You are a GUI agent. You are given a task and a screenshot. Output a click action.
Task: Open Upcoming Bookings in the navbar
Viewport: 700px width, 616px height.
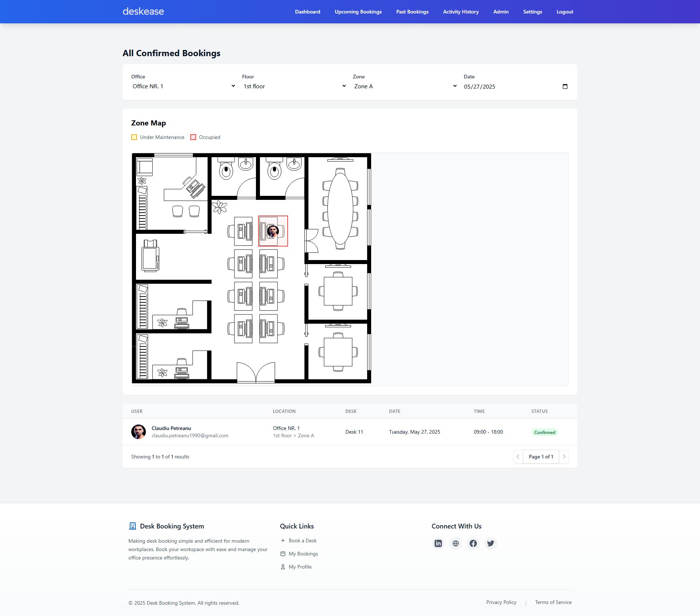point(358,12)
